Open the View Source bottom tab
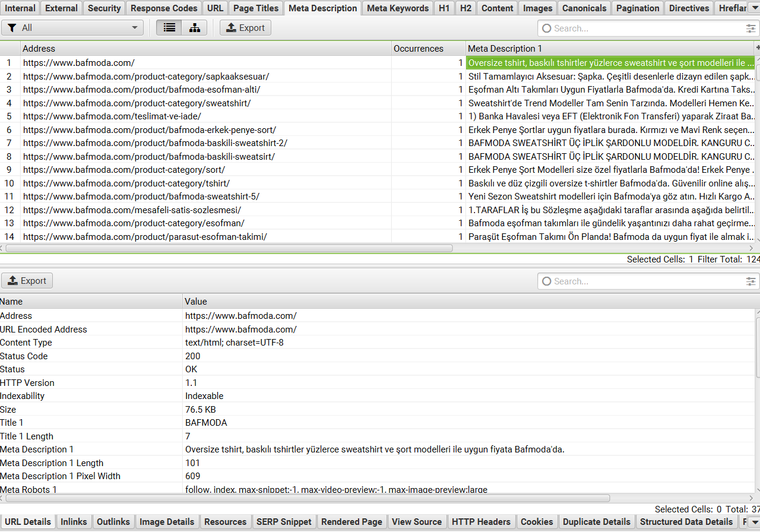The height and width of the screenshot is (532, 760). tap(417, 522)
